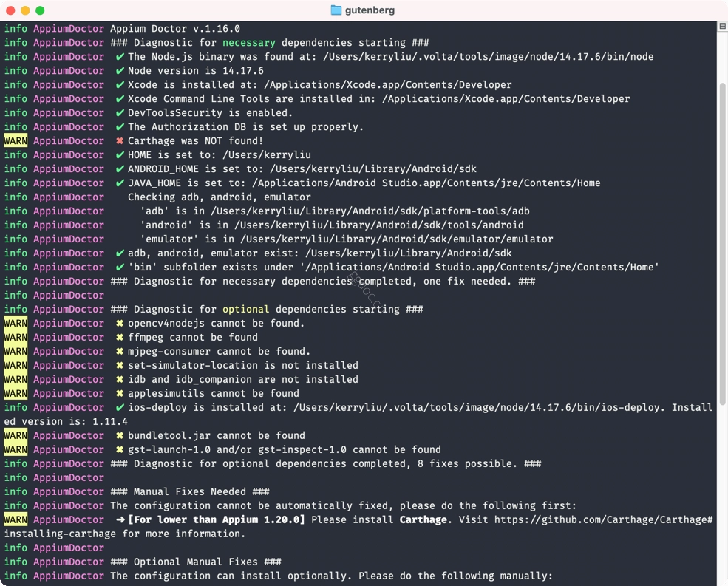Click the gutenberg folder icon in title bar
The width and height of the screenshot is (728, 586).
point(336,10)
